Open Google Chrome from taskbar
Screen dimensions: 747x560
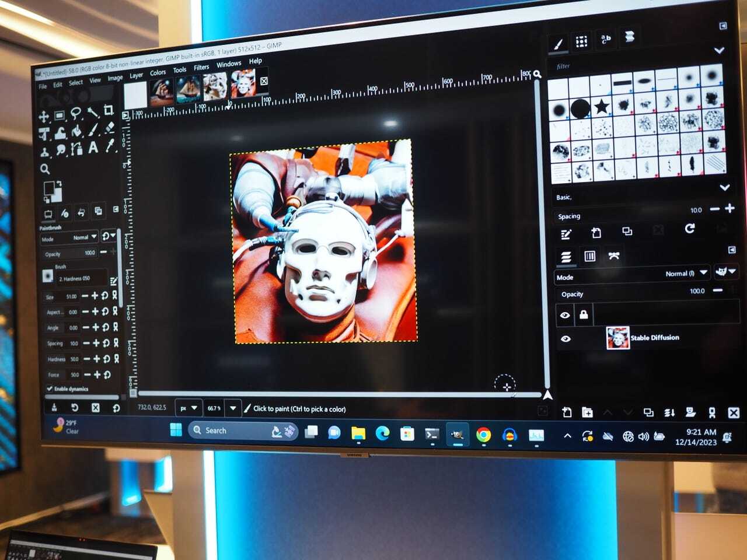pyautogui.click(x=483, y=435)
